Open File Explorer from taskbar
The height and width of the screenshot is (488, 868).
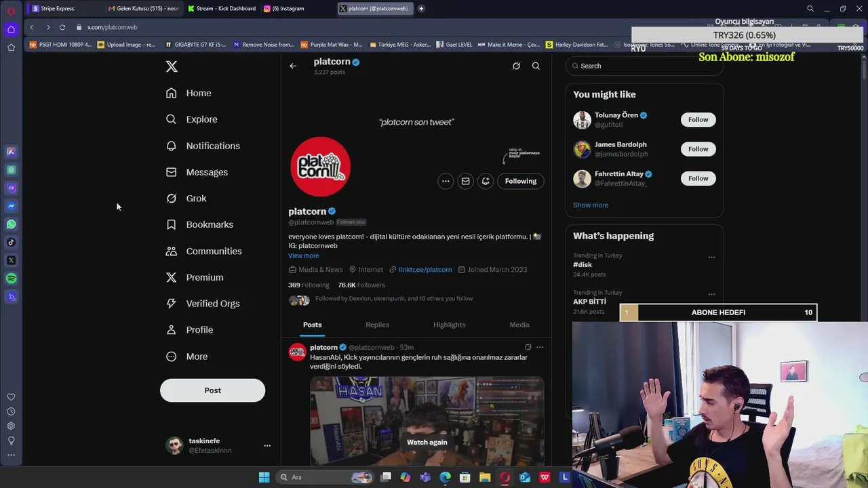tap(485, 477)
